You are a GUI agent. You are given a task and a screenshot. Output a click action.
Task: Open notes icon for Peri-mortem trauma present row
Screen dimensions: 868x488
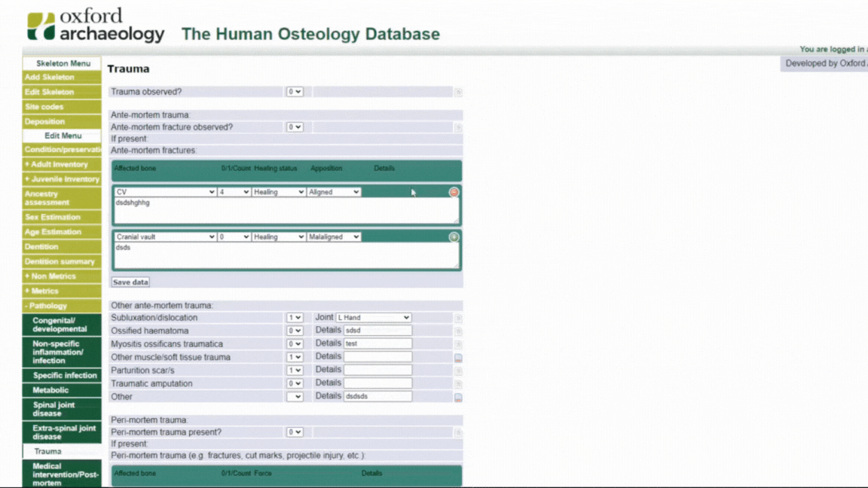pos(458,433)
